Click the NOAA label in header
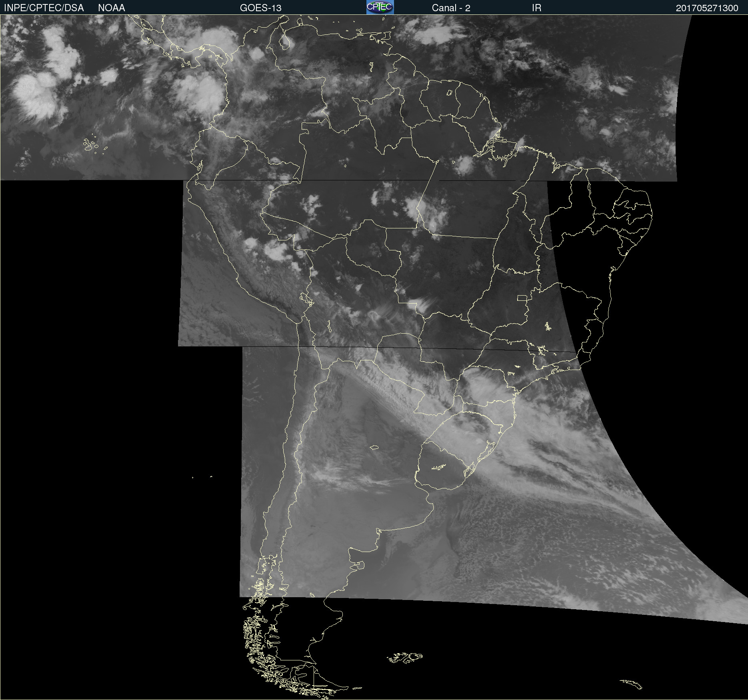The height and width of the screenshot is (700, 748). click(112, 8)
